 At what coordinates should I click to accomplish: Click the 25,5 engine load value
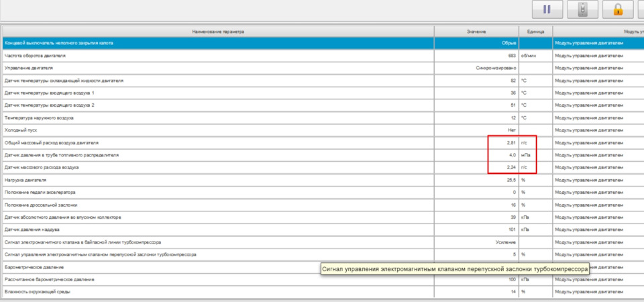pyautogui.click(x=511, y=180)
